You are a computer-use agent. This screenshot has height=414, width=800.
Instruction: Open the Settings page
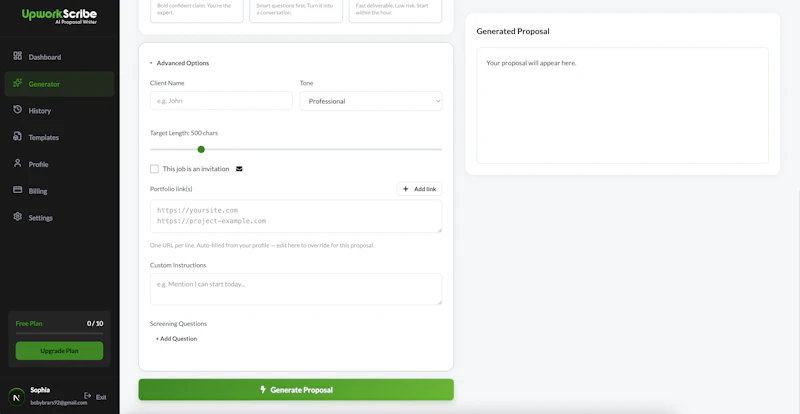pyautogui.click(x=59, y=217)
